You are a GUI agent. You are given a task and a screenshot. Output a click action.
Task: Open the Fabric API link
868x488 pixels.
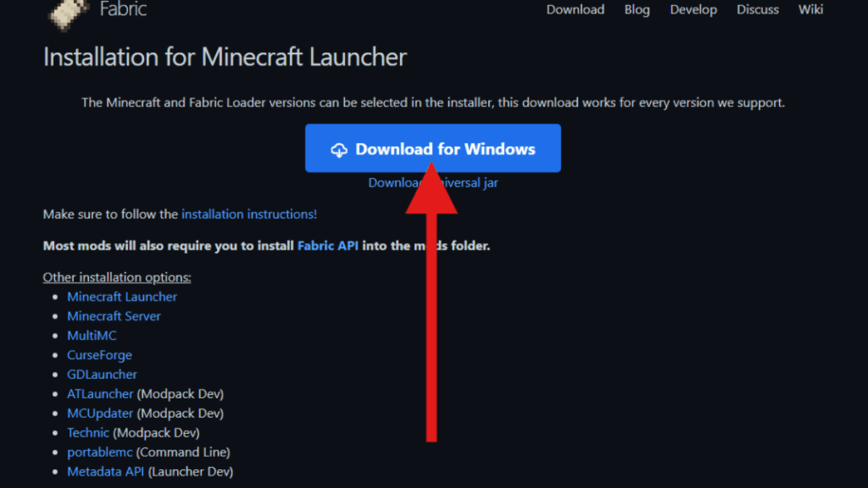[x=328, y=246]
